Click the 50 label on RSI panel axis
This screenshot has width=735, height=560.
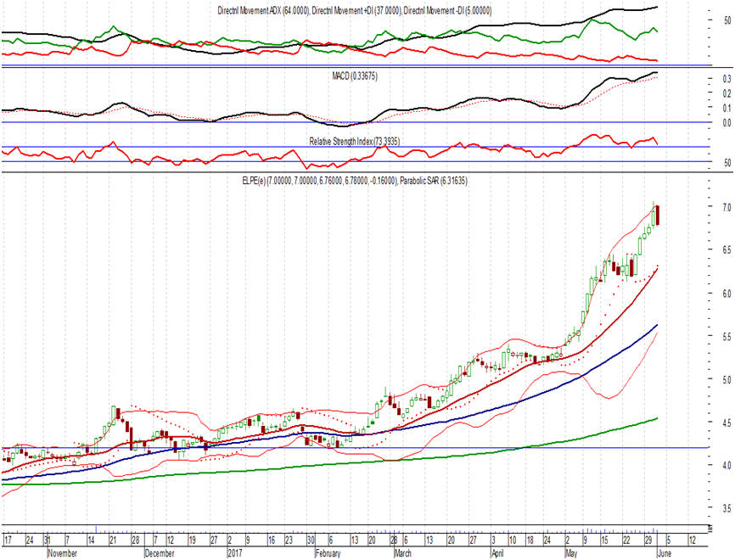pos(727,163)
